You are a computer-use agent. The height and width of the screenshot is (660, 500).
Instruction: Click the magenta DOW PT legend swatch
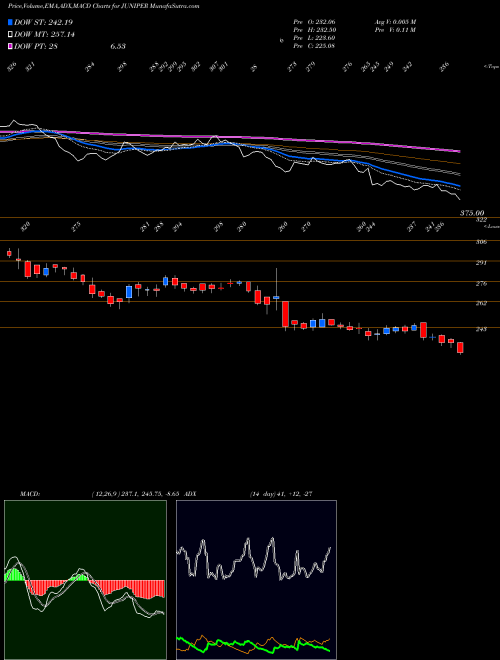[10, 46]
